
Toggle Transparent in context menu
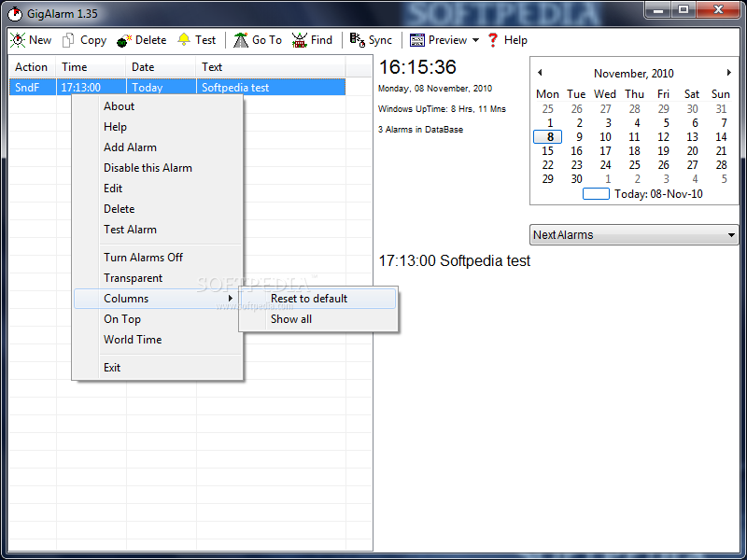click(133, 277)
